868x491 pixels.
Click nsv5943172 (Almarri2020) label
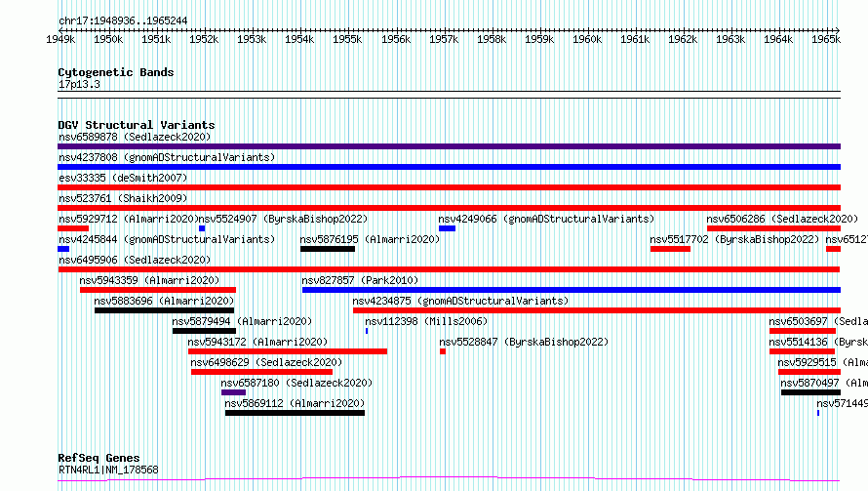pyautogui.click(x=257, y=342)
